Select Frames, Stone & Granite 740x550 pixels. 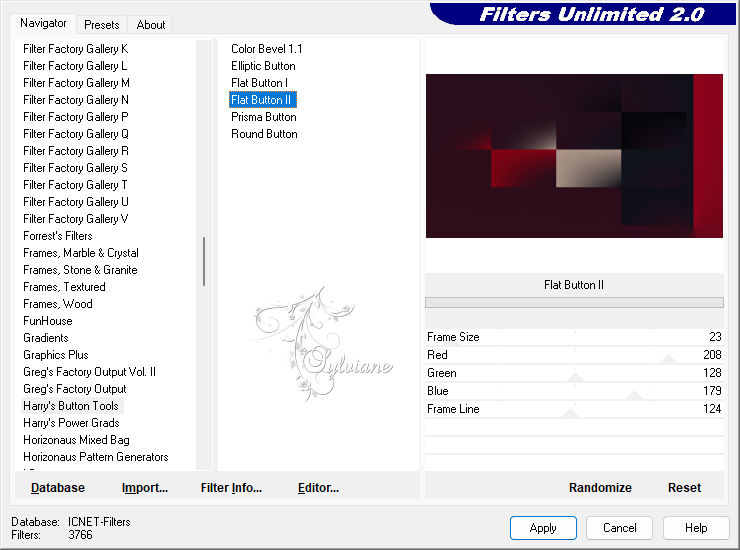pyautogui.click(x=80, y=270)
